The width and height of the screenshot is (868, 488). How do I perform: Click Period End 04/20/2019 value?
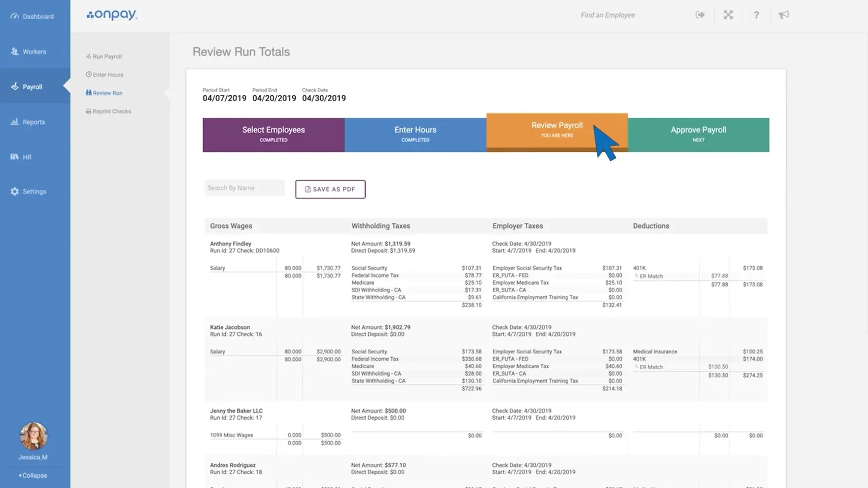pyautogui.click(x=274, y=98)
